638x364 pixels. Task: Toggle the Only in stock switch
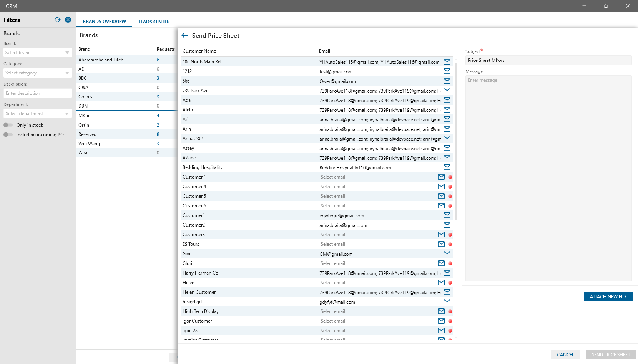tap(8, 125)
